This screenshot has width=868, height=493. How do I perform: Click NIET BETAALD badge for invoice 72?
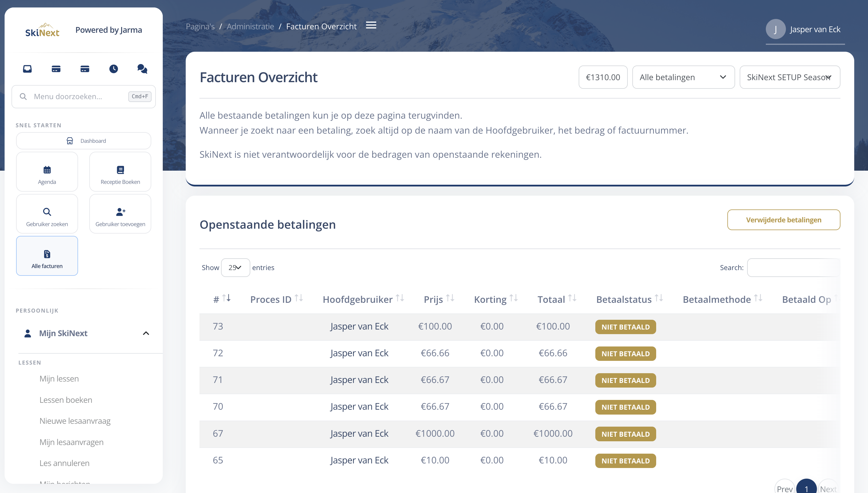(x=625, y=354)
